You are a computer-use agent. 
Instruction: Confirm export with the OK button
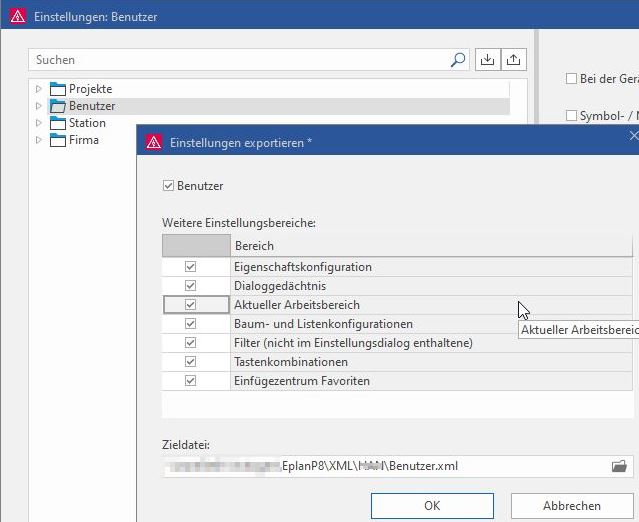(x=432, y=506)
